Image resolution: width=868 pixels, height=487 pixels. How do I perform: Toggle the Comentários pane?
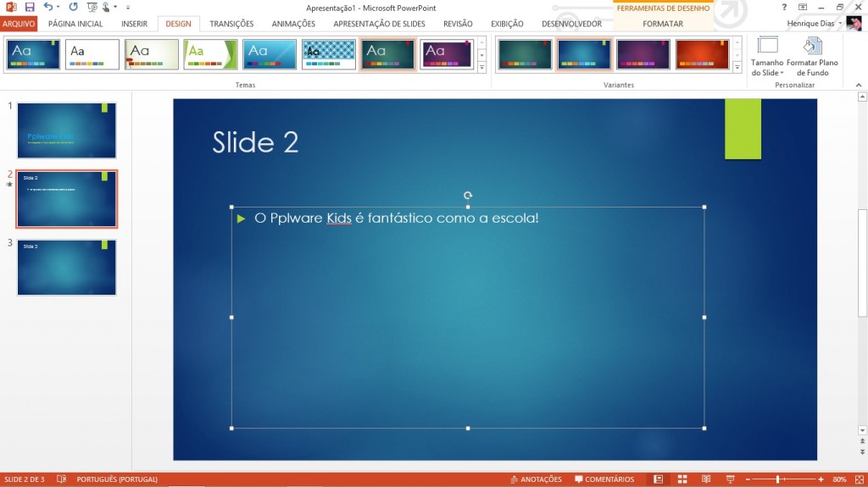pyautogui.click(x=604, y=479)
